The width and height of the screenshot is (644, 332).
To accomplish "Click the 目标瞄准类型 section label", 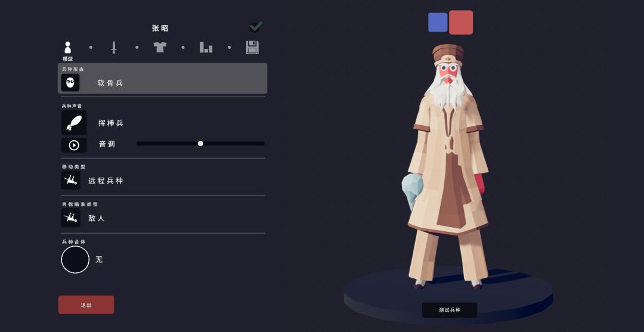I will pos(80,204).
